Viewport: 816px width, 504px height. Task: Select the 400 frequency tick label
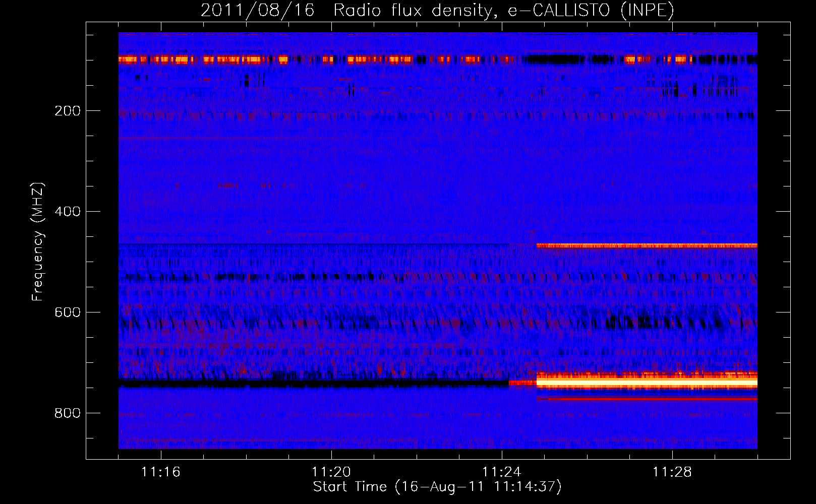[68, 212]
